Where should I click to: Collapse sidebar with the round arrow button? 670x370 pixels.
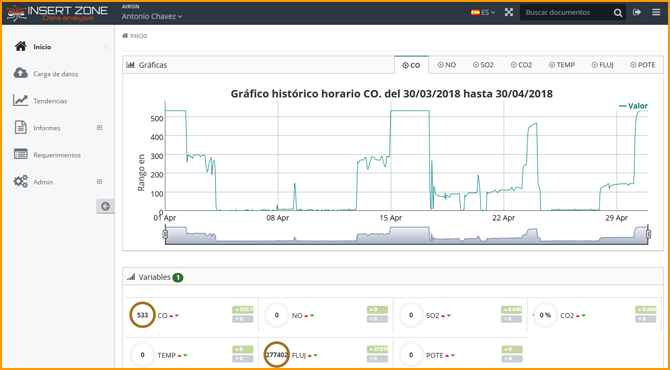pos(105,206)
